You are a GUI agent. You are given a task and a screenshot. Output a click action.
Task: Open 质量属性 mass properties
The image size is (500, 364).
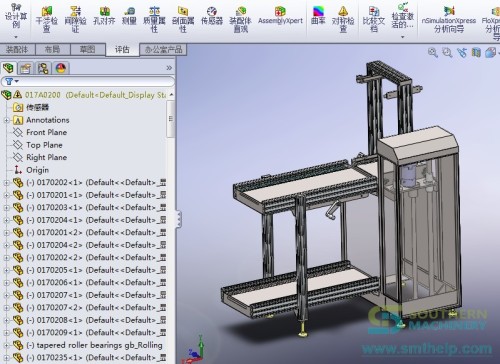[x=154, y=19]
